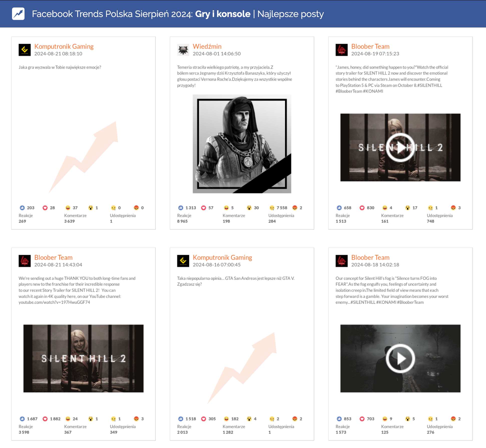The height and width of the screenshot is (448, 486).
Task: Click the heart icon showing 1 882
Action: point(45,419)
